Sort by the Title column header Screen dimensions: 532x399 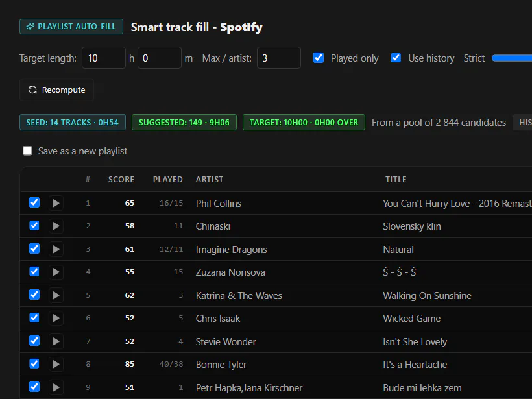(396, 180)
